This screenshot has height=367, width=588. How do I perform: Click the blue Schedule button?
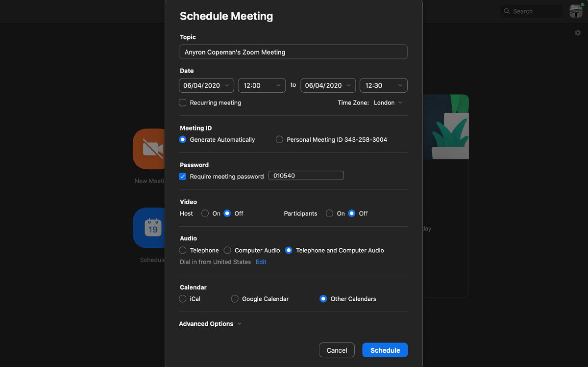pos(385,350)
